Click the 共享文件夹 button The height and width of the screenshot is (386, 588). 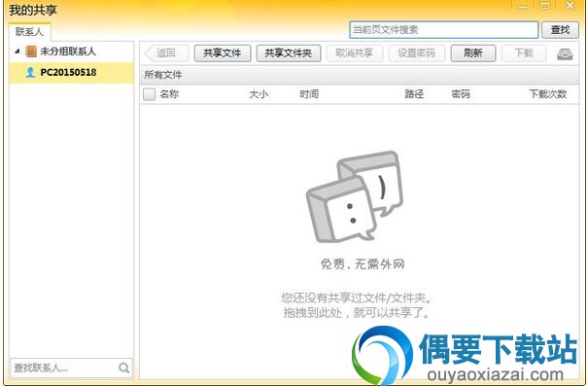[x=289, y=53]
